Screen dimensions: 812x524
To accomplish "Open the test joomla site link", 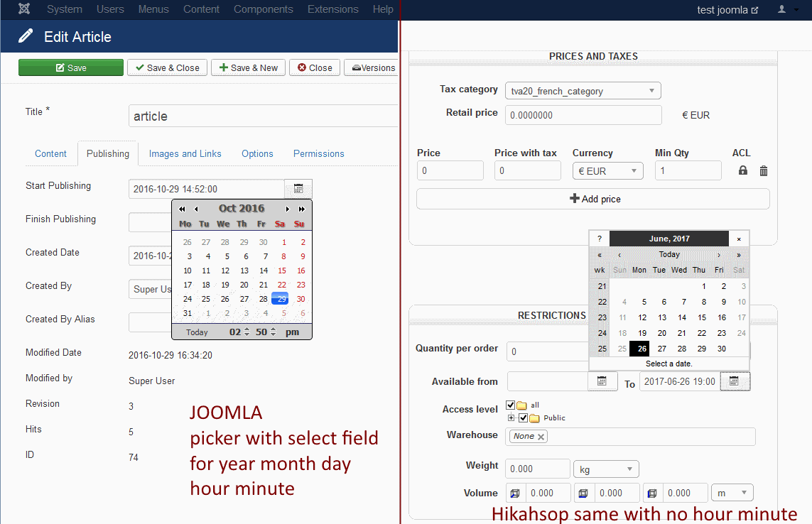I will click(x=727, y=10).
